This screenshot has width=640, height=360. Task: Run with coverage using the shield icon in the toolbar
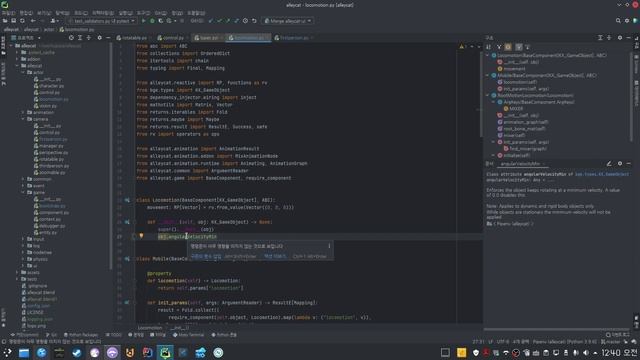pos(161,21)
